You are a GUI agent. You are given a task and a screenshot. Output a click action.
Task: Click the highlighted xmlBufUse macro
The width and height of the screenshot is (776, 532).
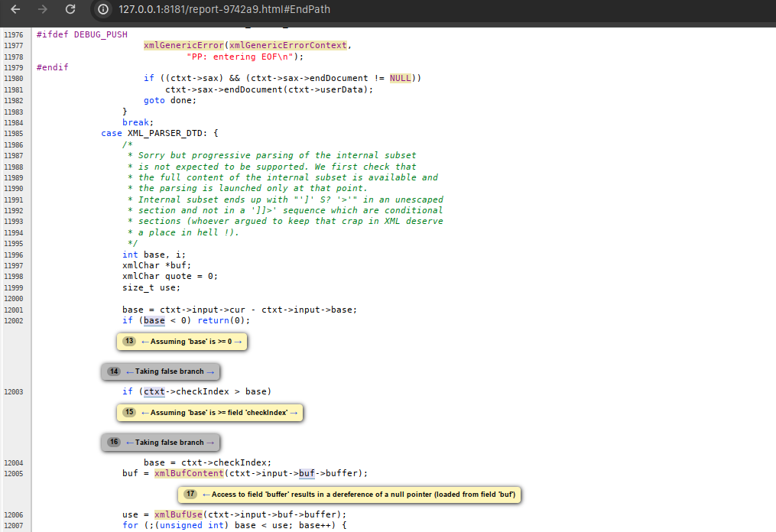[x=178, y=514]
